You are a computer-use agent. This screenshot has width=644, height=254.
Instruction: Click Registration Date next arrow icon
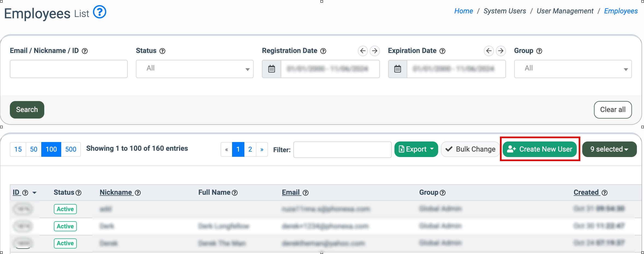[x=375, y=51]
